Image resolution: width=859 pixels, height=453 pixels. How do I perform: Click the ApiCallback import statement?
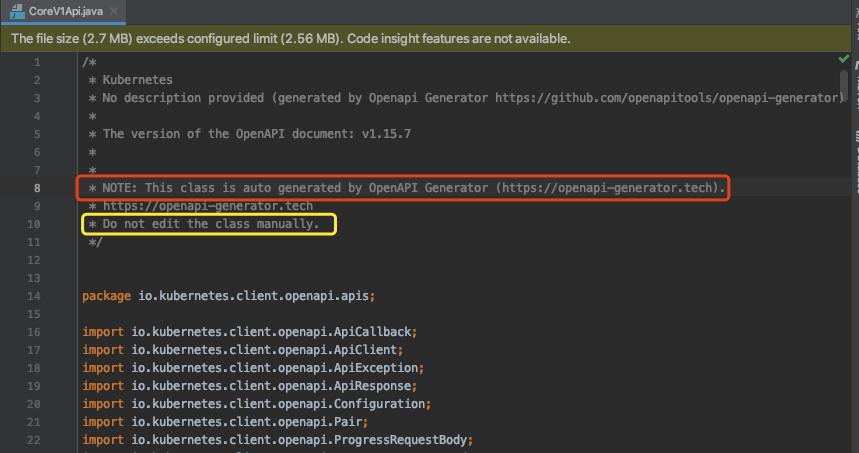[250, 332]
